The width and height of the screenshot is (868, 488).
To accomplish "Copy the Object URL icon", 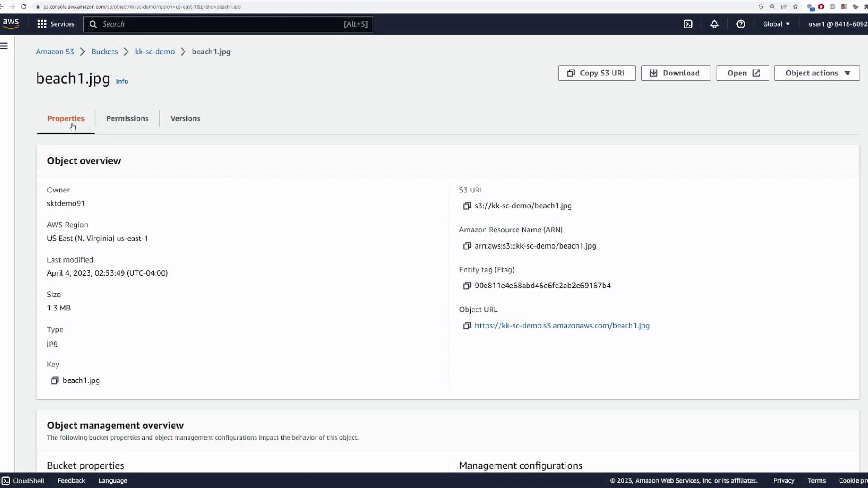I will pos(467,326).
